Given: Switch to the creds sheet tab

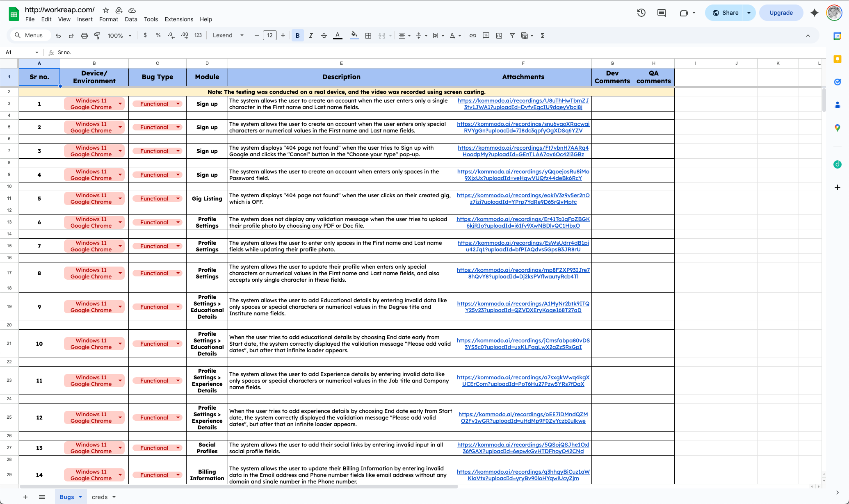Looking at the screenshot, I should [x=100, y=497].
